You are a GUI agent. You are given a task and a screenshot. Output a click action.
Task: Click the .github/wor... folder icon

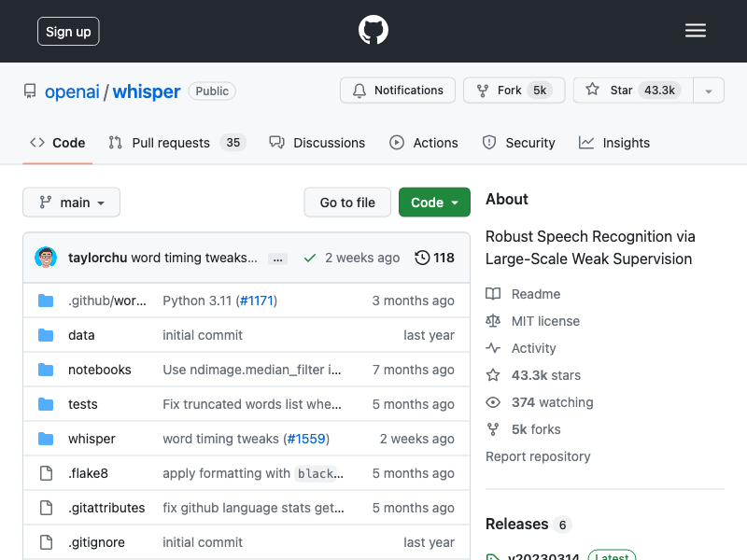coord(46,301)
